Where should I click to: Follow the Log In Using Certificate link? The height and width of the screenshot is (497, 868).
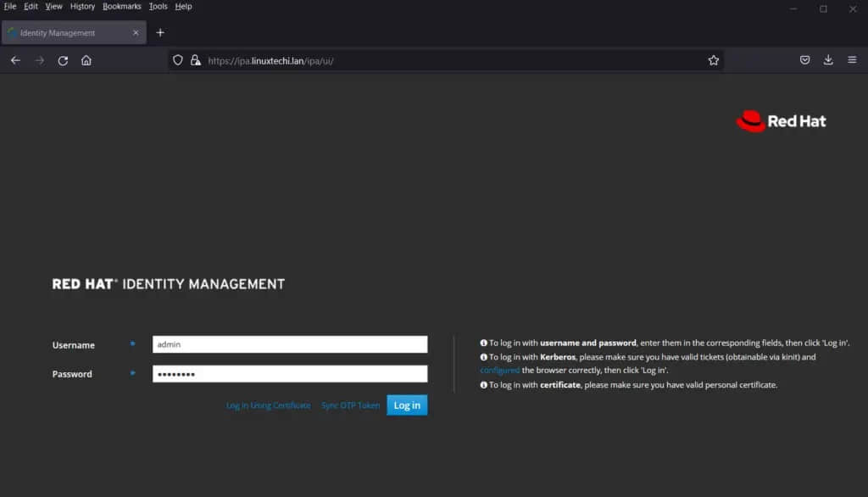point(269,405)
